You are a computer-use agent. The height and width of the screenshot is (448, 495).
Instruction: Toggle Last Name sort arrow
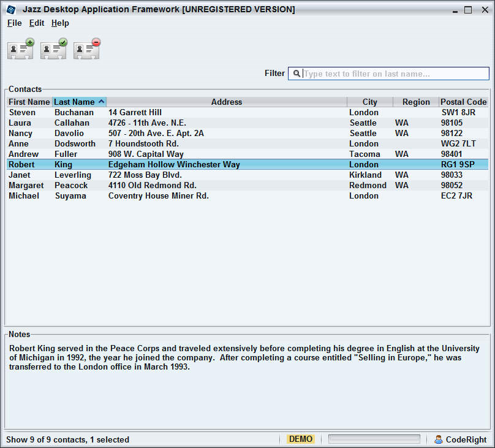101,101
